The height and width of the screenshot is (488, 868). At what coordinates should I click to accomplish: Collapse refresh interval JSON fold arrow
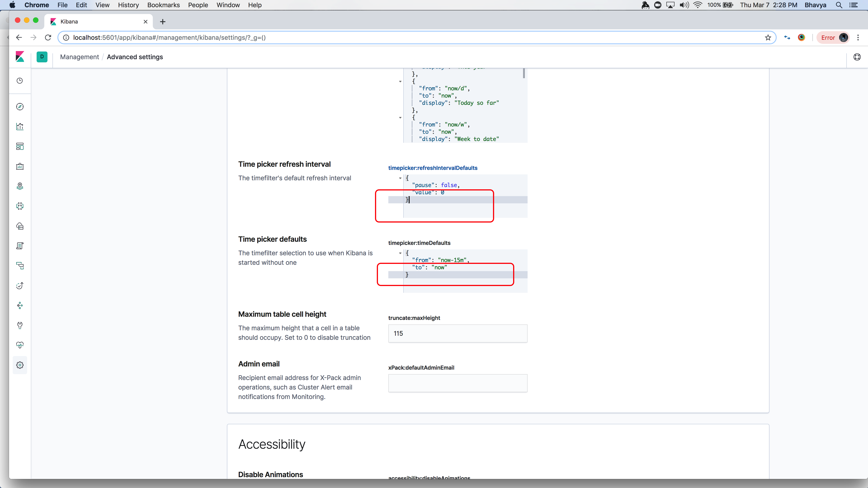tap(400, 178)
